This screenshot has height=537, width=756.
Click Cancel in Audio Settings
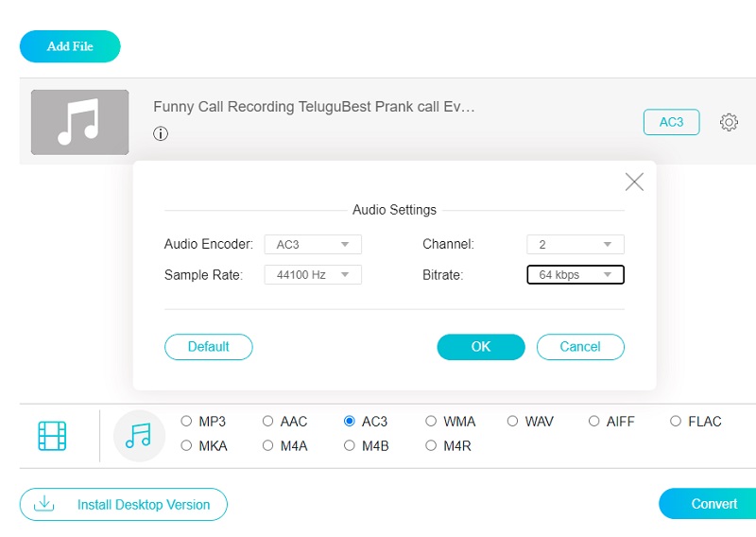point(580,347)
